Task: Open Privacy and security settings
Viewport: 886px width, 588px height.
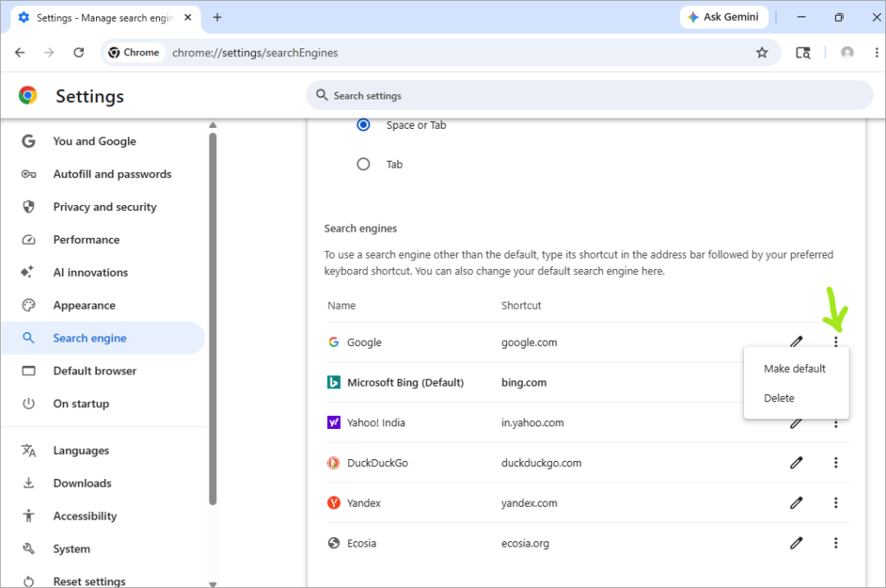Action: point(105,207)
